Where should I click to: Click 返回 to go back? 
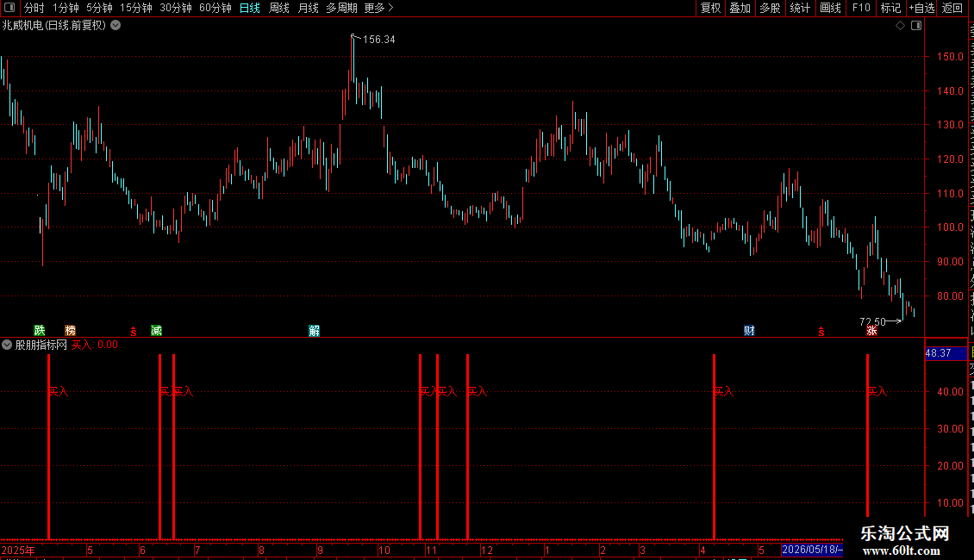pyautogui.click(x=952, y=8)
